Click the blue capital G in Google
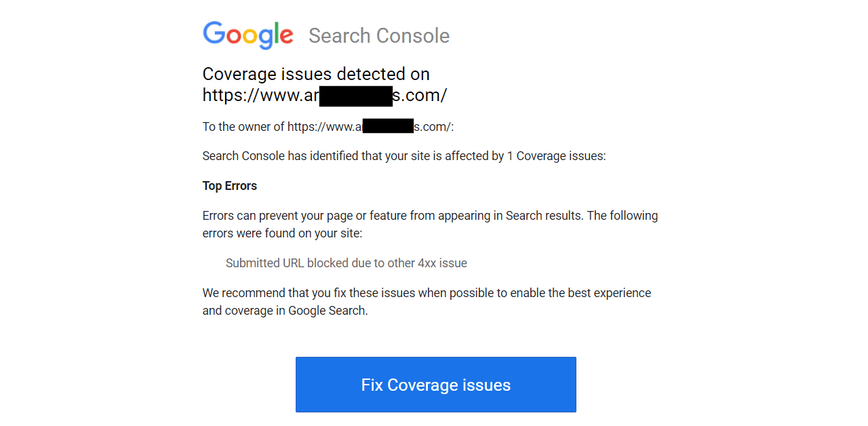Viewport: 868px width, 426px height. pyautogui.click(x=214, y=33)
